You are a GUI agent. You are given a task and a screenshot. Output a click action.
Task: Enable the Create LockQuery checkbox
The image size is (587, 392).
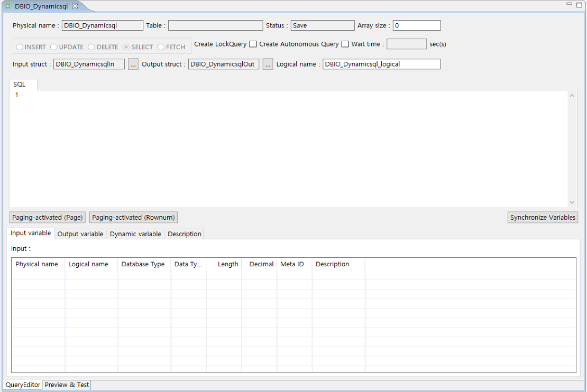[253, 44]
